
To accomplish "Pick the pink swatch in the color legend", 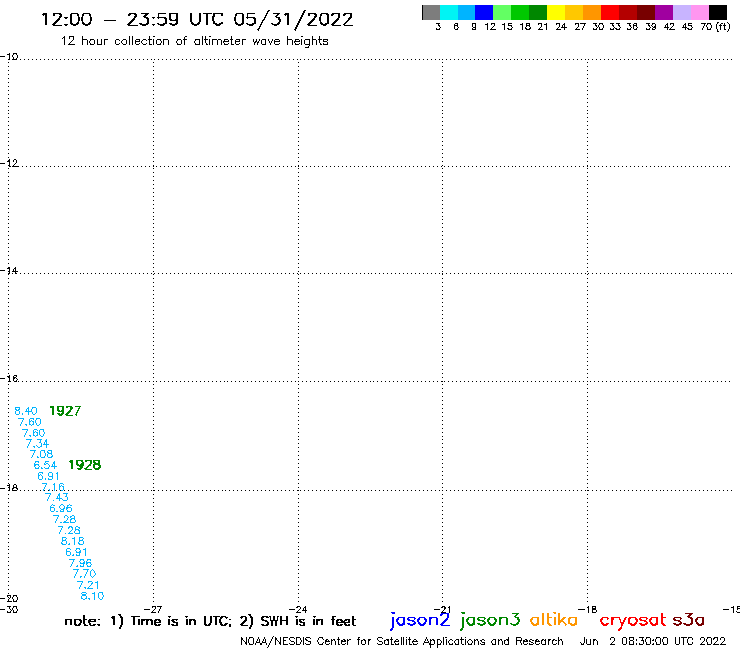I will pyautogui.click(x=699, y=12).
